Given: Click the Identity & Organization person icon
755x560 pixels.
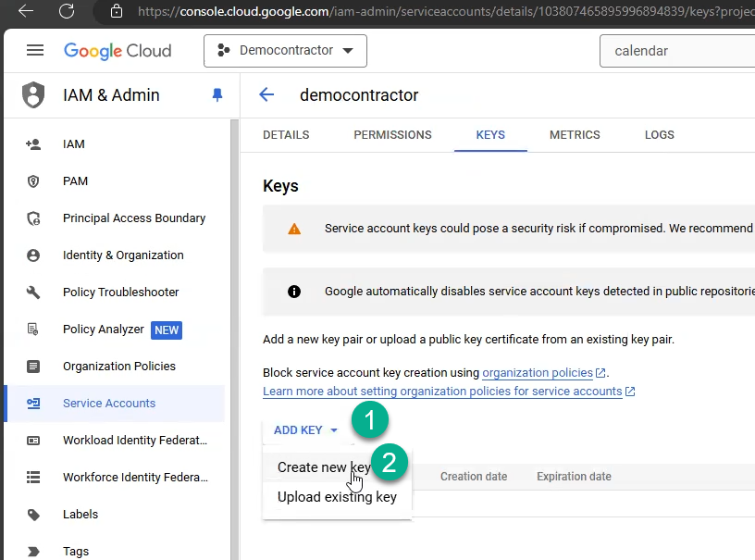Looking at the screenshot, I should tap(33, 255).
